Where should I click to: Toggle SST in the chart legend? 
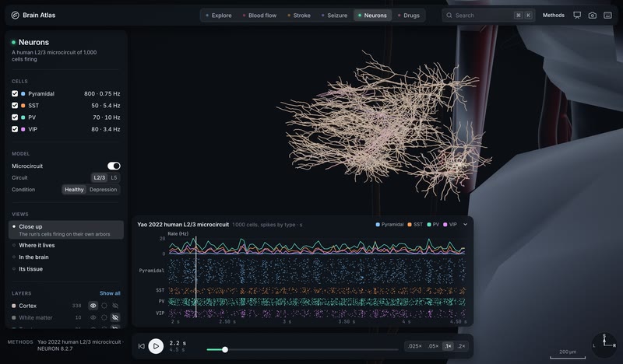[415, 225]
